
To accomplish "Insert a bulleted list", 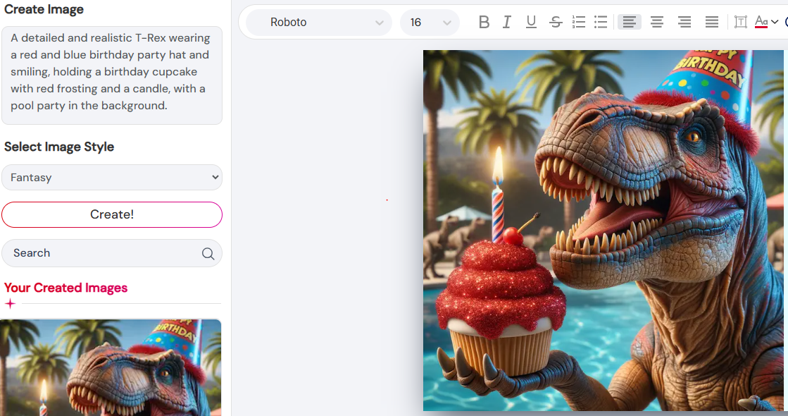I will click(601, 22).
